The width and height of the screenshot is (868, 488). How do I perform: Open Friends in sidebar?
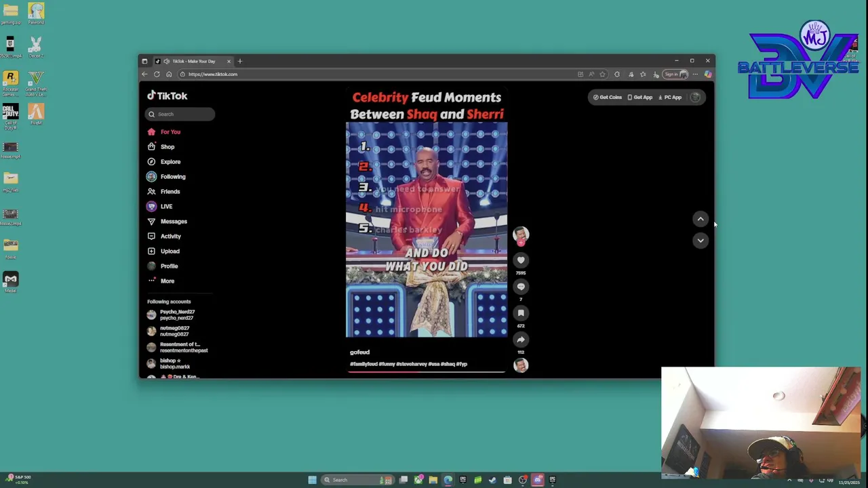164,192
